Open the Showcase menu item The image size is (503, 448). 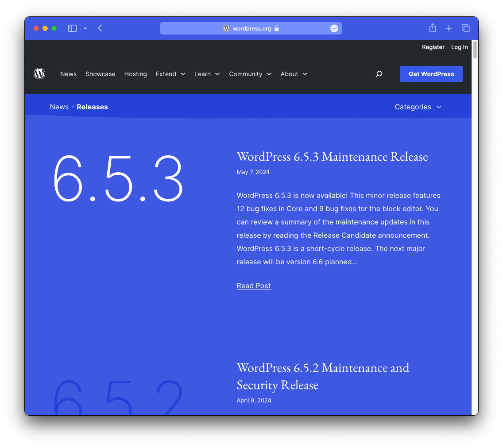pyautogui.click(x=101, y=74)
